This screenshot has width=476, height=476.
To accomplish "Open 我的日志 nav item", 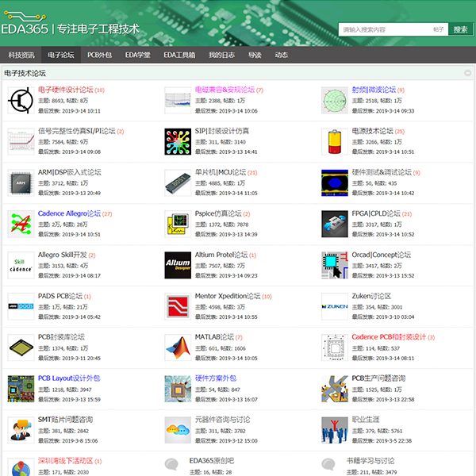I will 221,55.
